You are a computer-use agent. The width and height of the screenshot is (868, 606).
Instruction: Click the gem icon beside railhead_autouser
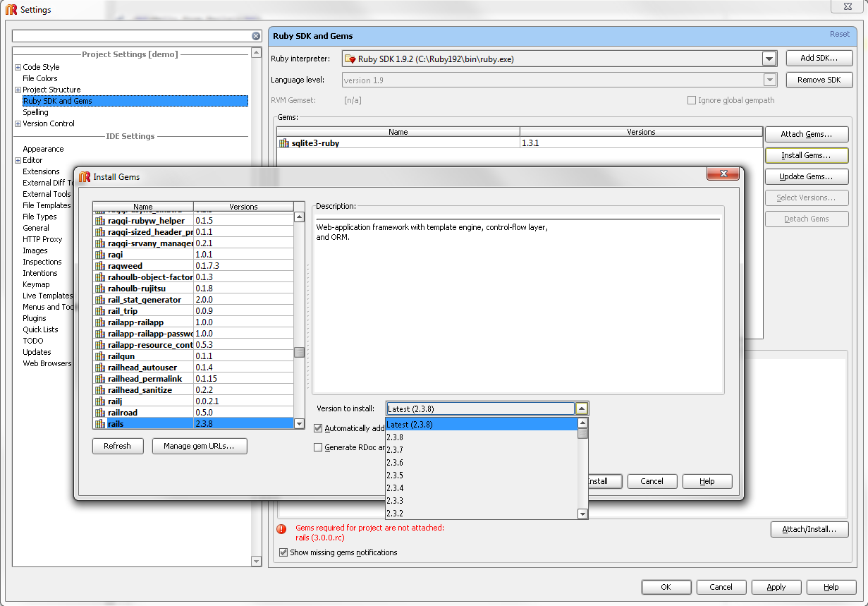click(x=100, y=368)
